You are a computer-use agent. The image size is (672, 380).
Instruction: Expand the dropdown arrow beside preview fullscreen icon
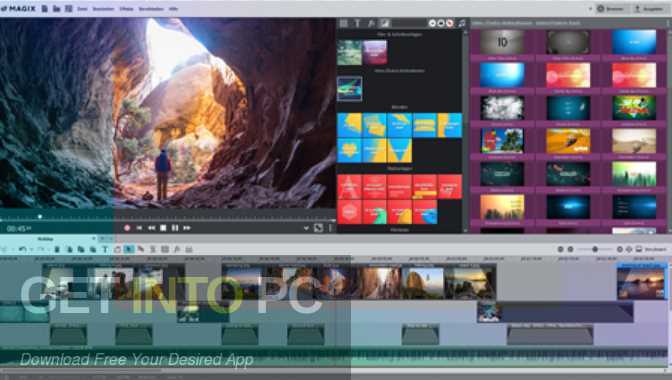pyautogui.click(x=306, y=228)
